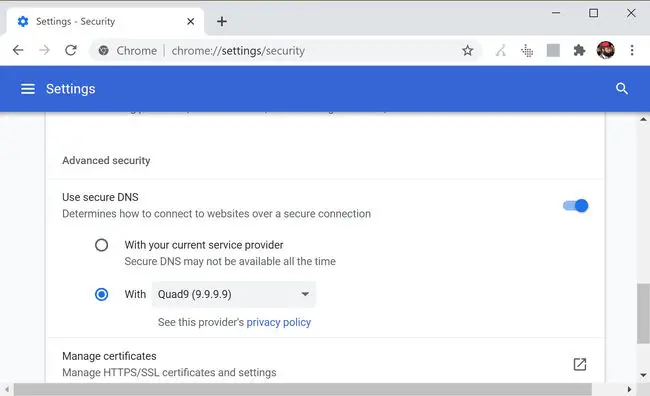Select the custom provider With radio button

(102, 294)
